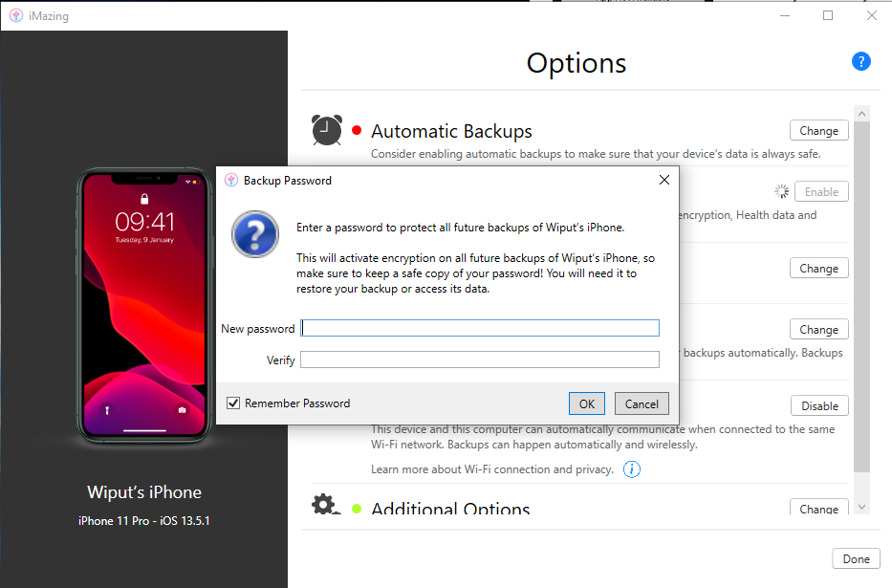Click the Learn more about Wi-Fi connection text
Viewport: 892px width, 588px height.
(492, 469)
